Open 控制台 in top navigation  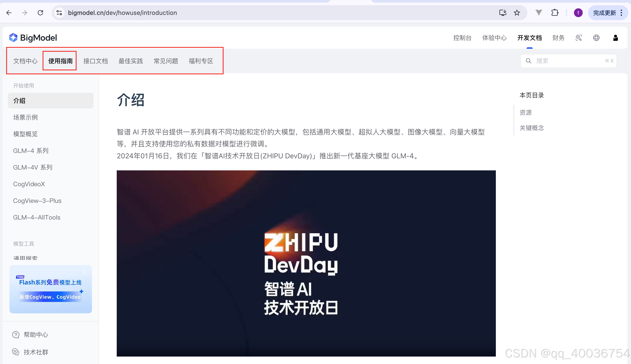(x=462, y=38)
